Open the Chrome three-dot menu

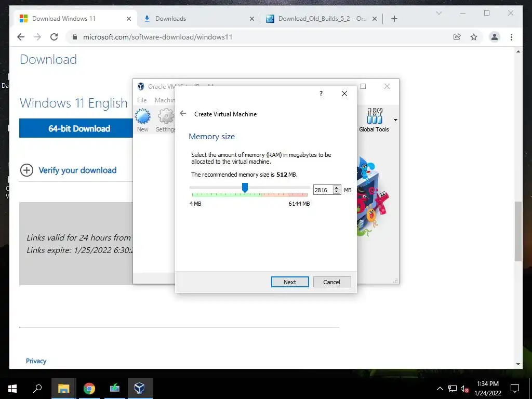pos(512,37)
